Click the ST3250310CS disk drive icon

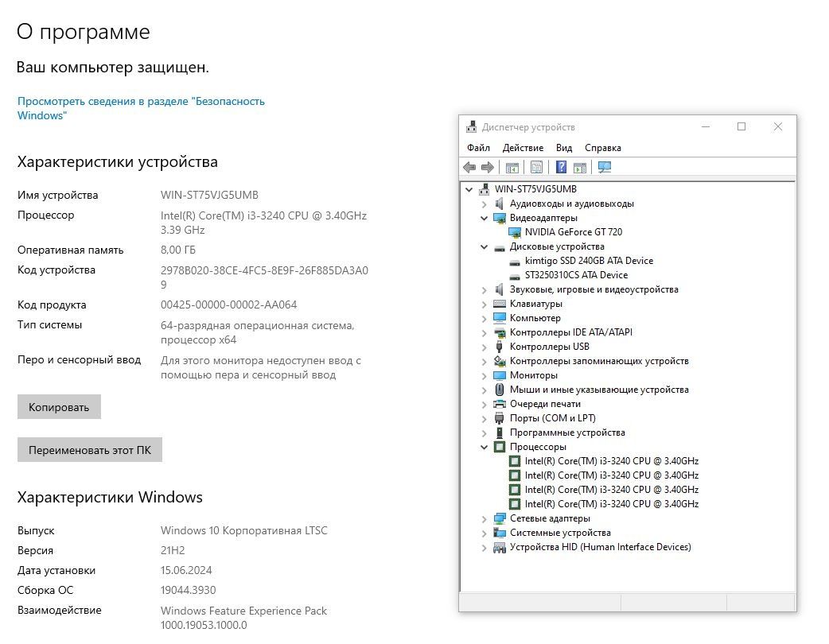coord(515,275)
